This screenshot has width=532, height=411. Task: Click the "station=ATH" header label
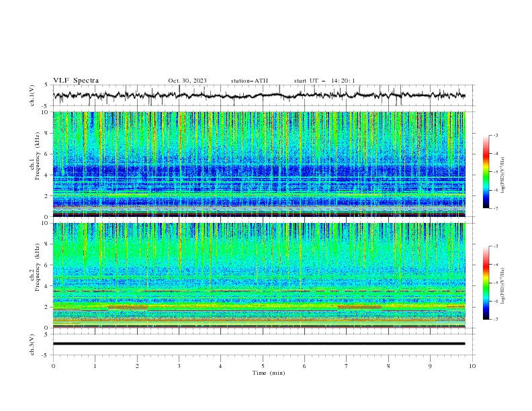pyautogui.click(x=249, y=81)
